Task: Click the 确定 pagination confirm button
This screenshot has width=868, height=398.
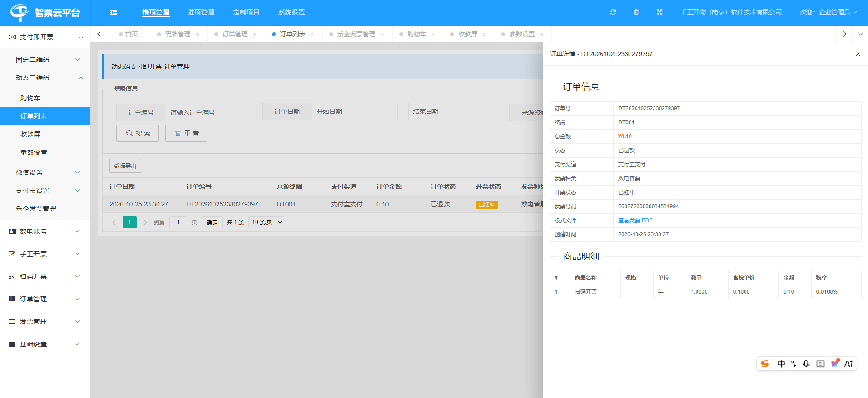Action: 212,222
